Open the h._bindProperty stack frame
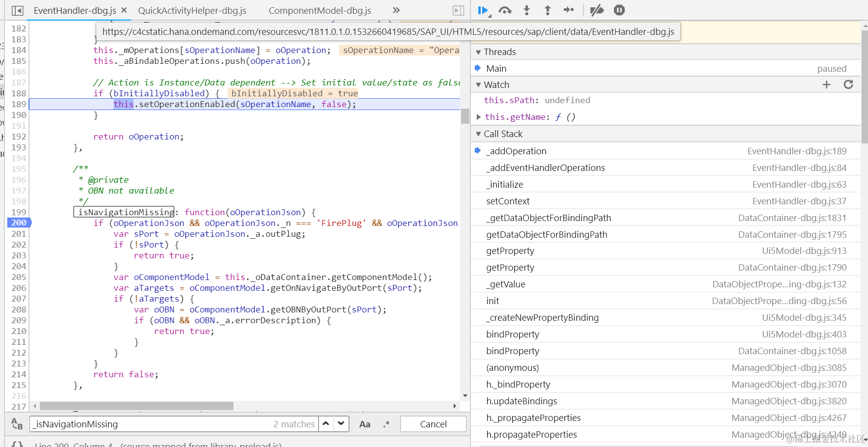The image size is (868, 447). pos(666,384)
